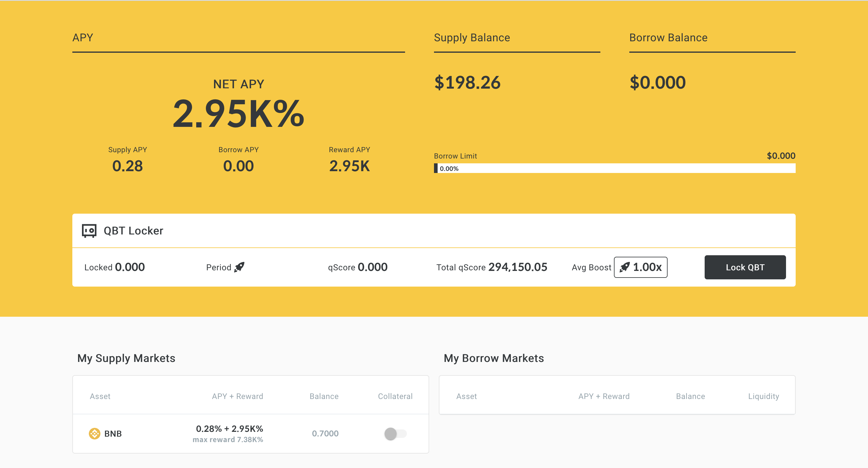868x468 pixels.
Task: Click the Balance header in Supply Markets
Action: tap(324, 396)
